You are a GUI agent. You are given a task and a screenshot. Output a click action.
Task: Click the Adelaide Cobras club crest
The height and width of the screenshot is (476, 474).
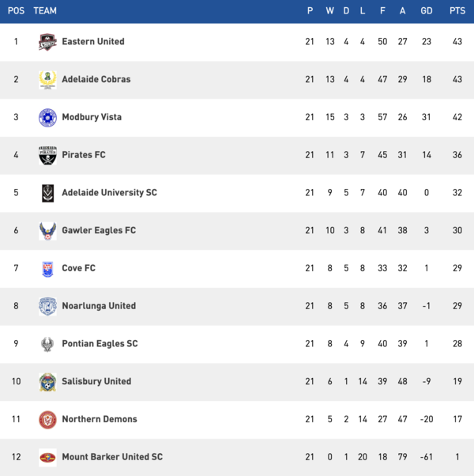pos(47,80)
